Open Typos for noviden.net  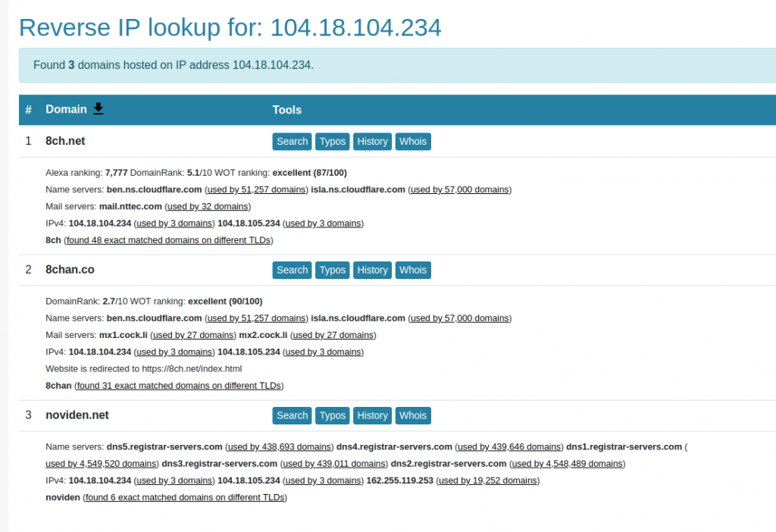333,416
